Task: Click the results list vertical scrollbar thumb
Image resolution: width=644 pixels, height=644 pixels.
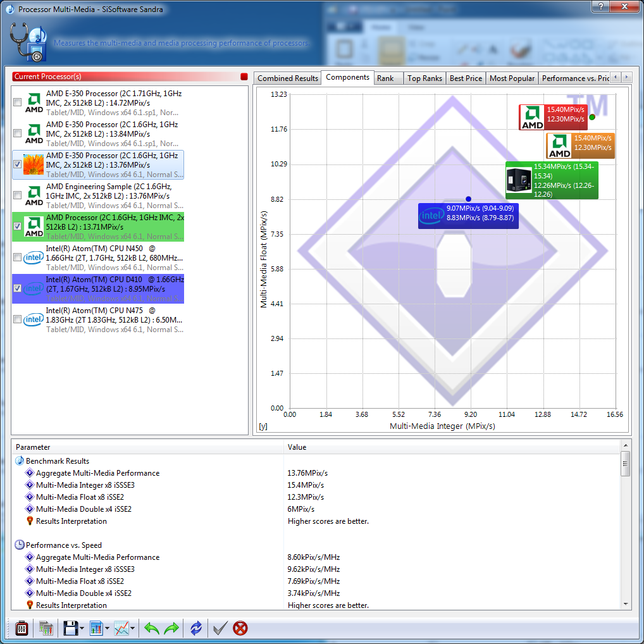Action: point(626,464)
